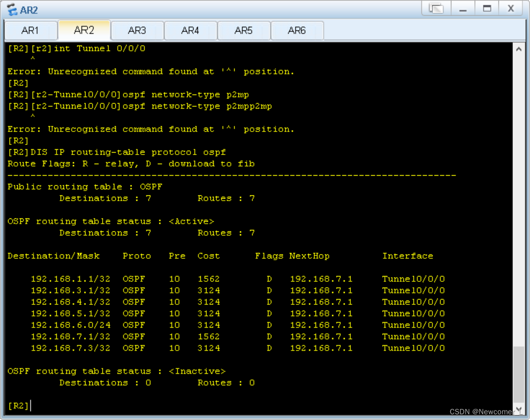This screenshot has height=420, width=530.
Task: Switch to the AR1 console tab
Action: click(31, 30)
